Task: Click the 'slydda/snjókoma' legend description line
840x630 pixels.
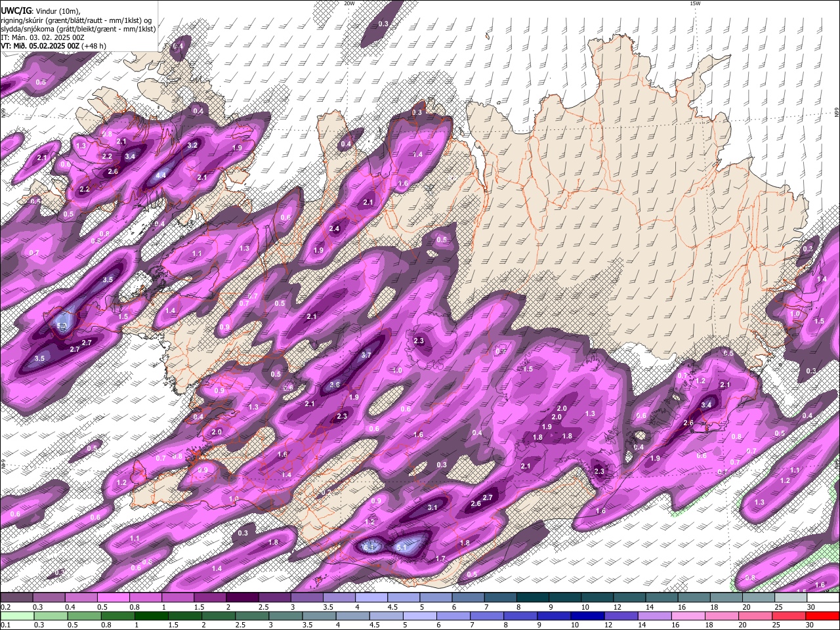Action: (78, 29)
